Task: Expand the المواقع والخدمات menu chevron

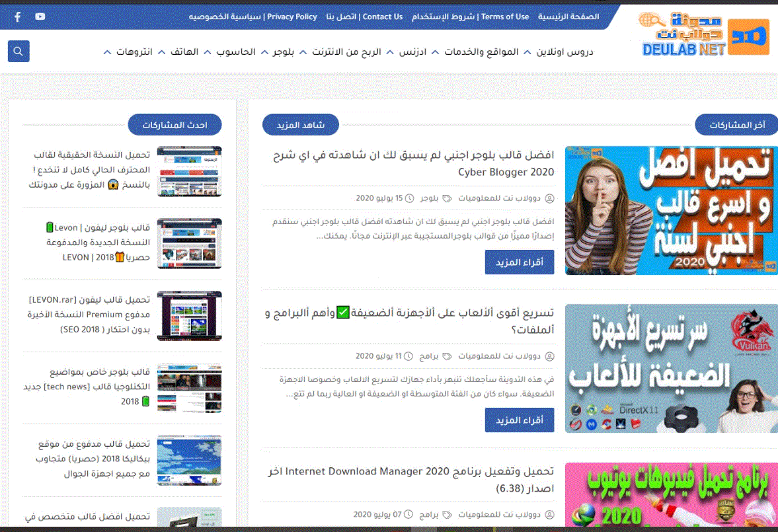Action: click(x=435, y=52)
